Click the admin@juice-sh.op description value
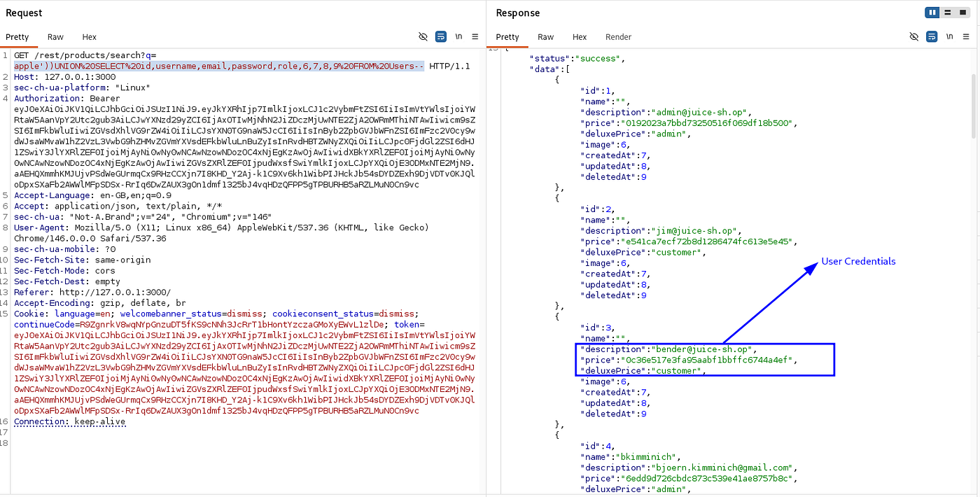980x497 pixels. coord(701,113)
